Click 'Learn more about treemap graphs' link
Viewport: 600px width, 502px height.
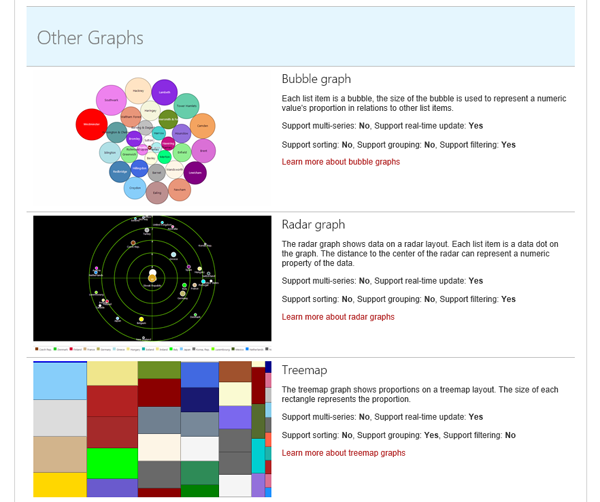pos(343,453)
